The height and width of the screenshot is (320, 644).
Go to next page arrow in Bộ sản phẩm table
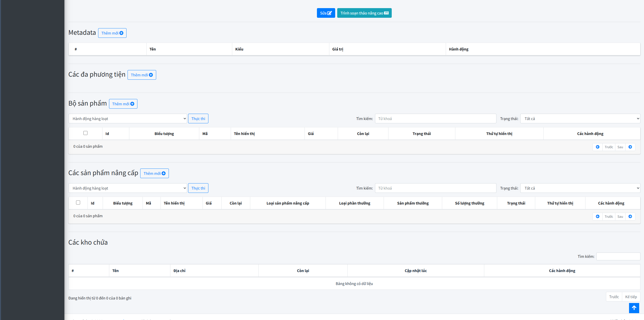[630, 147]
